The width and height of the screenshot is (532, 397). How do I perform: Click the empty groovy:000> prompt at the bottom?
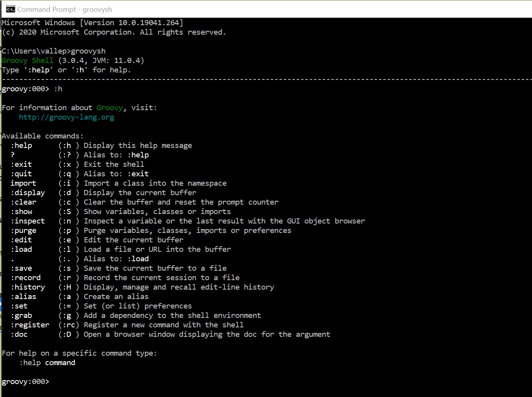coord(26,382)
